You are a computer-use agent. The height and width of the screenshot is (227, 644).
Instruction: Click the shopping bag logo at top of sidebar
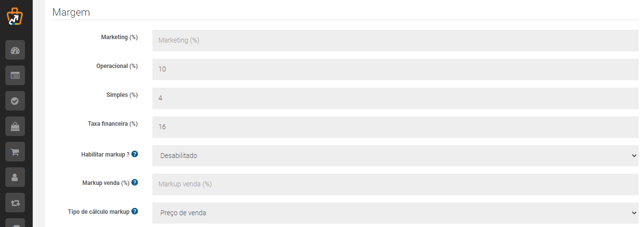pos(15,17)
